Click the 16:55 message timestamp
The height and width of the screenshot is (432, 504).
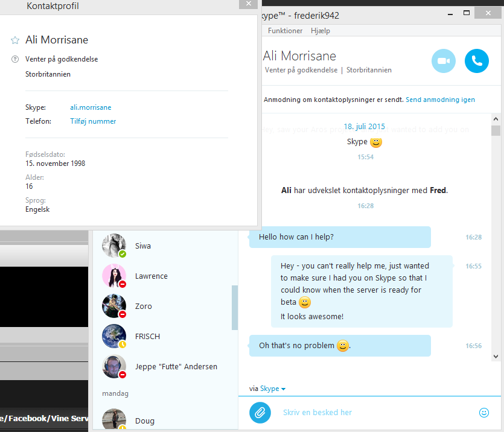(x=473, y=266)
